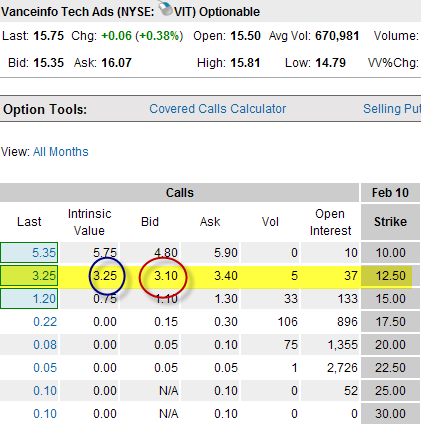Click the 1.30 ask value
The image size is (421, 425).
(226, 299)
